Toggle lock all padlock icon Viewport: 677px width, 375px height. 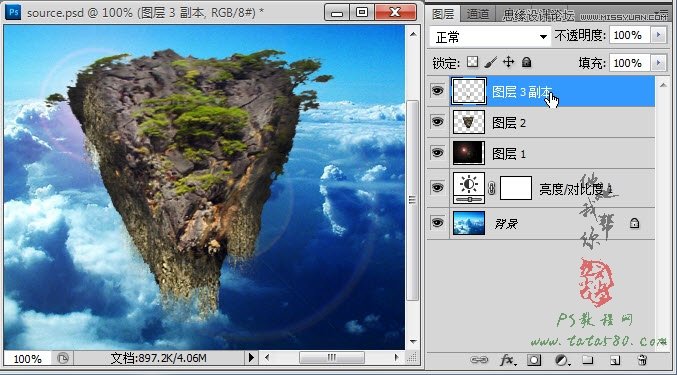point(526,63)
